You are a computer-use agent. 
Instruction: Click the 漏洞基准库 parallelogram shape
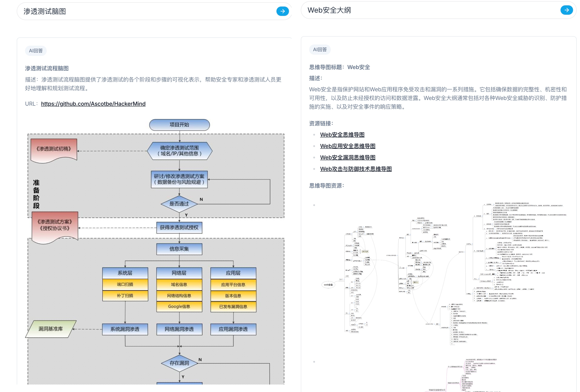(x=51, y=329)
